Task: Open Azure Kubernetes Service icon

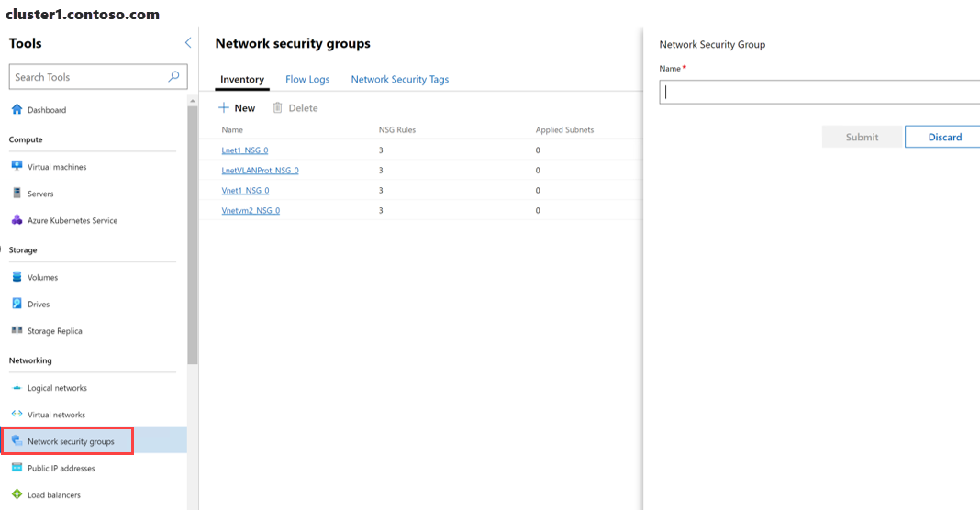Action: point(17,220)
